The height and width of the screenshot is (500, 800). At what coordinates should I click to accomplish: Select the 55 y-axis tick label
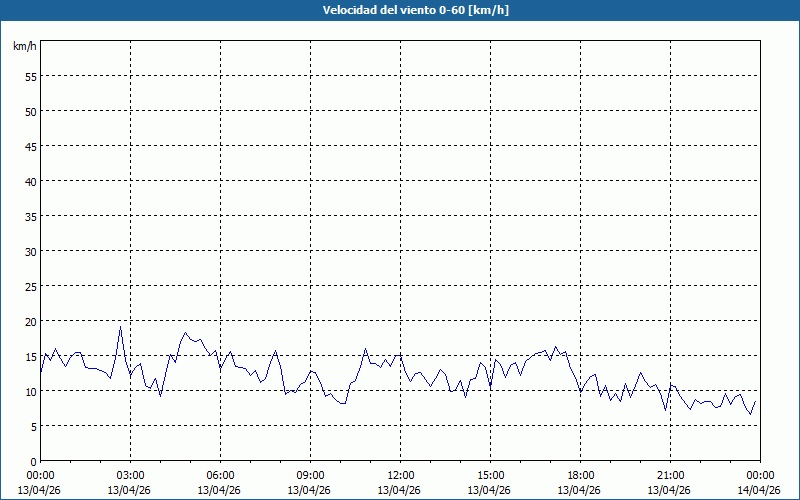[30, 76]
